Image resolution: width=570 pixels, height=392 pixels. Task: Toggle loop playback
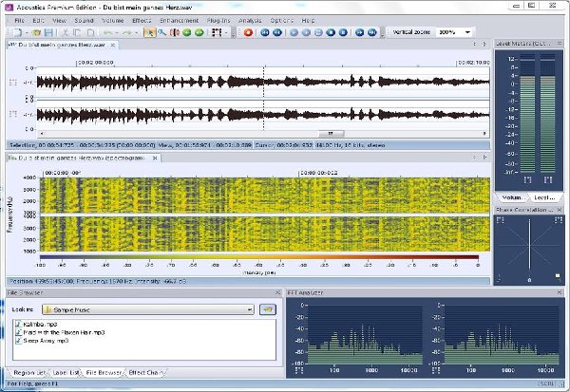click(318, 32)
